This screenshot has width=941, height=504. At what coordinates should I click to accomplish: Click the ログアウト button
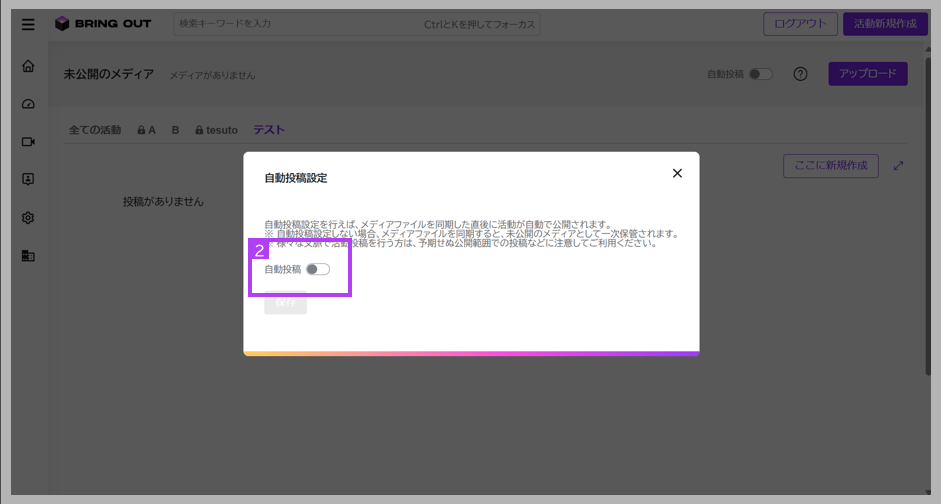click(x=800, y=24)
